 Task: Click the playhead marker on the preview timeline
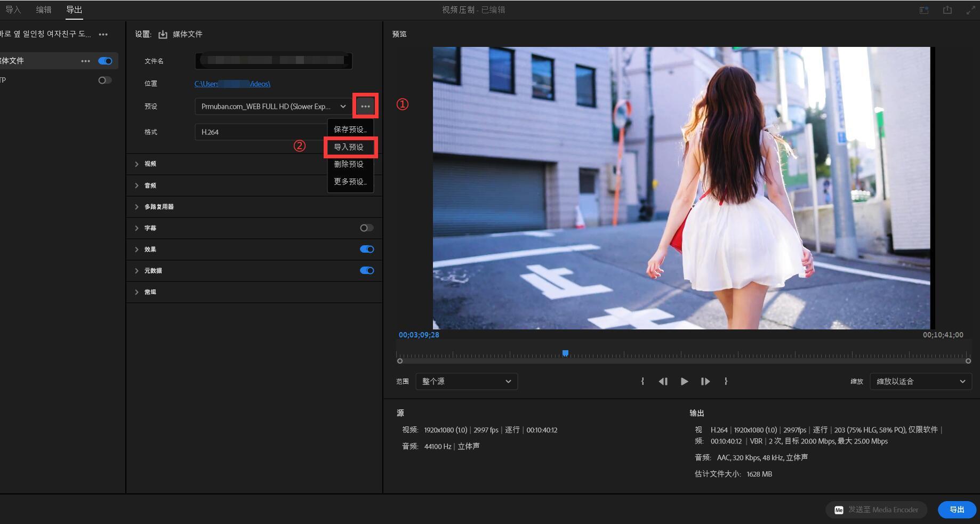pyautogui.click(x=565, y=353)
